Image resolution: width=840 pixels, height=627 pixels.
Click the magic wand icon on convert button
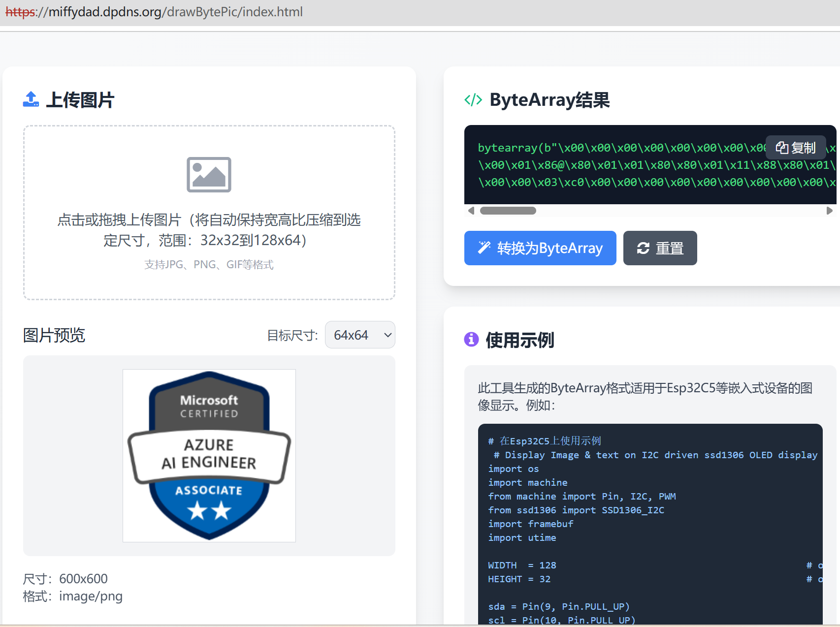point(484,248)
